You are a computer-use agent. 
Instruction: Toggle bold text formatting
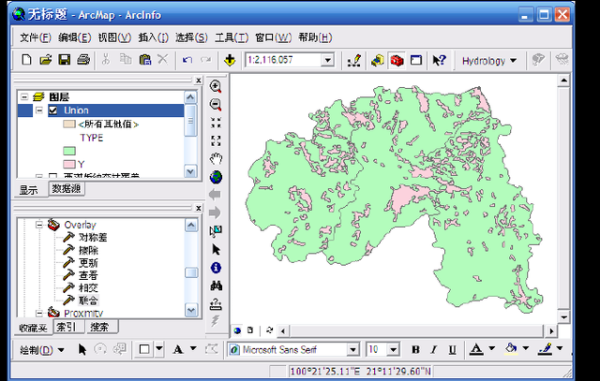(416, 349)
